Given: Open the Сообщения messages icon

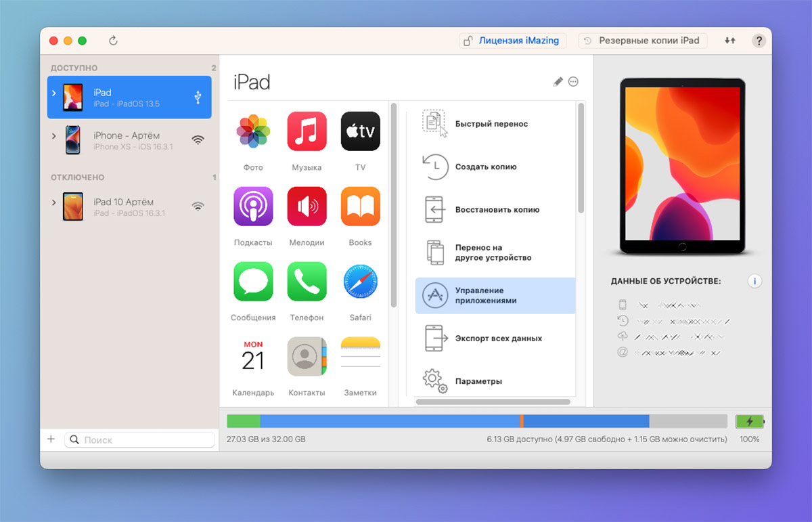Looking at the screenshot, I should pos(253,281).
